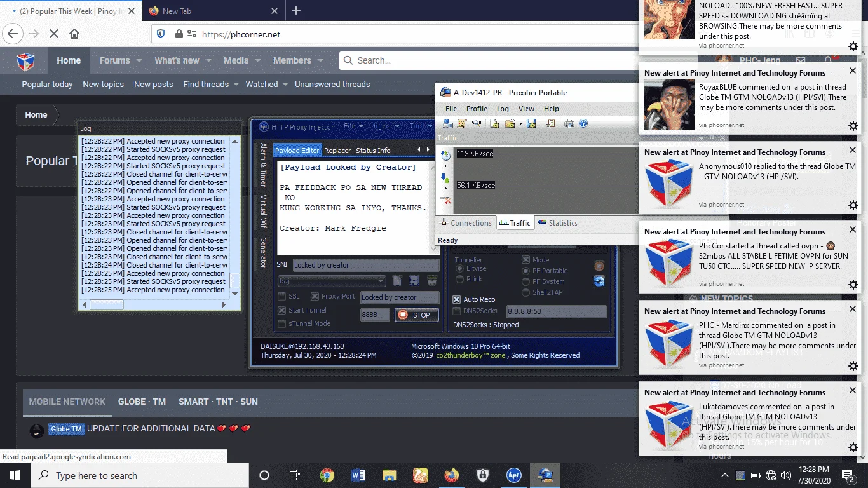
Task: Save config with floppy icon in HTTP Injector
Action: tap(414, 280)
